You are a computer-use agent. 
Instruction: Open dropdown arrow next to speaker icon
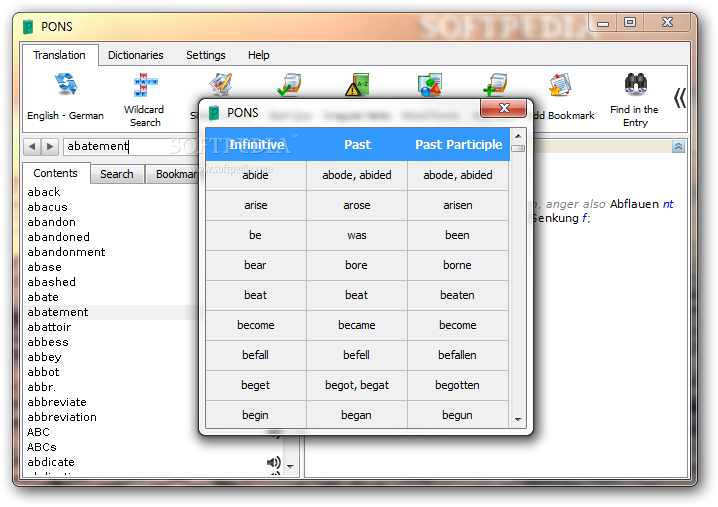(x=290, y=466)
